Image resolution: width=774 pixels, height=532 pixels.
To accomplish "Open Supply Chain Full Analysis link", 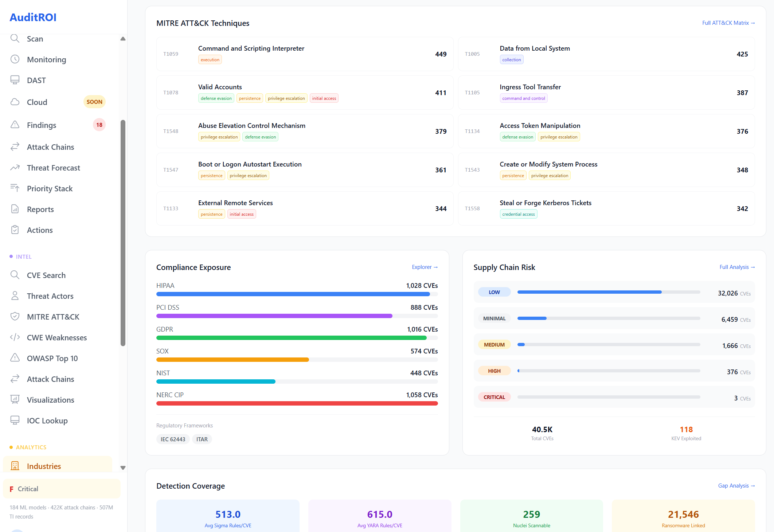I will pos(737,267).
